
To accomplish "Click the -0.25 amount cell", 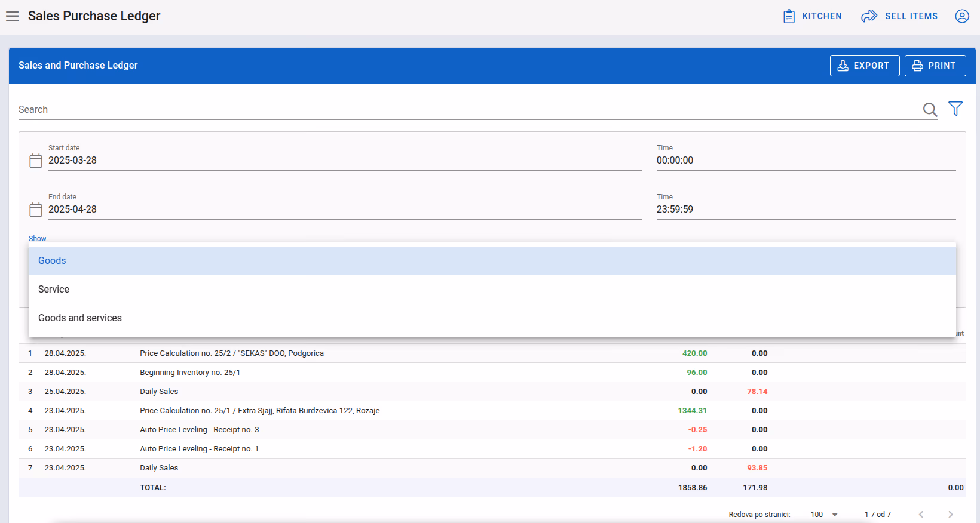I will pyautogui.click(x=697, y=430).
